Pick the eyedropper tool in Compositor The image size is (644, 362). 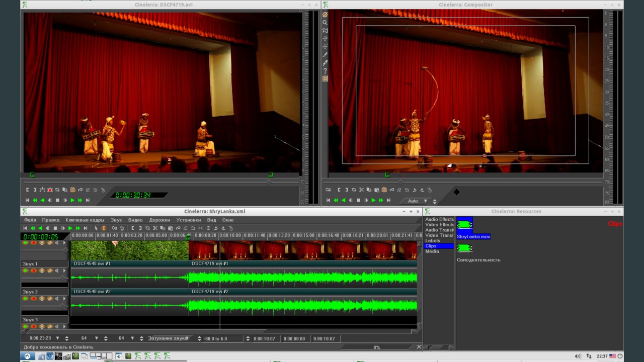[x=325, y=63]
